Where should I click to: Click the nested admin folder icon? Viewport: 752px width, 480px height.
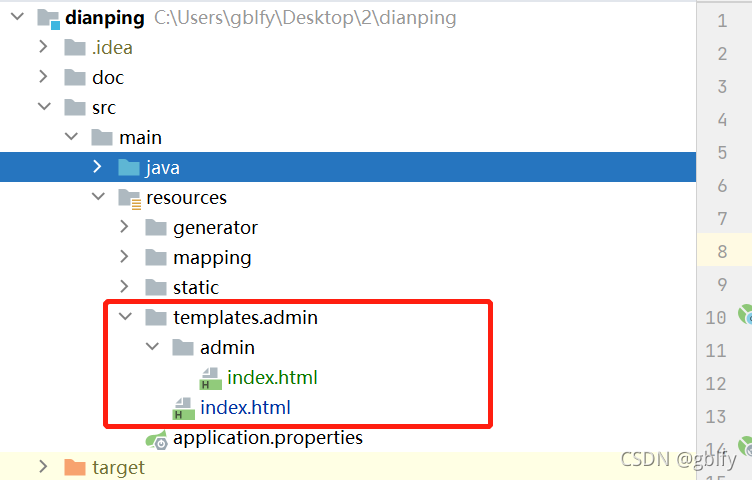(183, 347)
